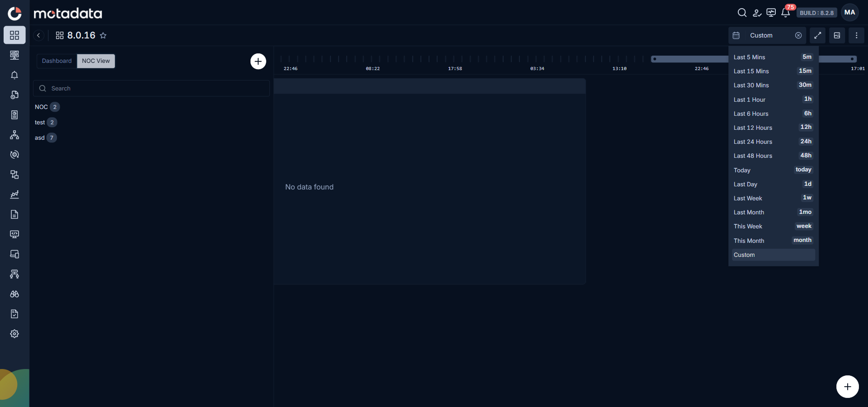Open the MA user avatar menu
The height and width of the screenshot is (407, 868).
[x=850, y=13]
